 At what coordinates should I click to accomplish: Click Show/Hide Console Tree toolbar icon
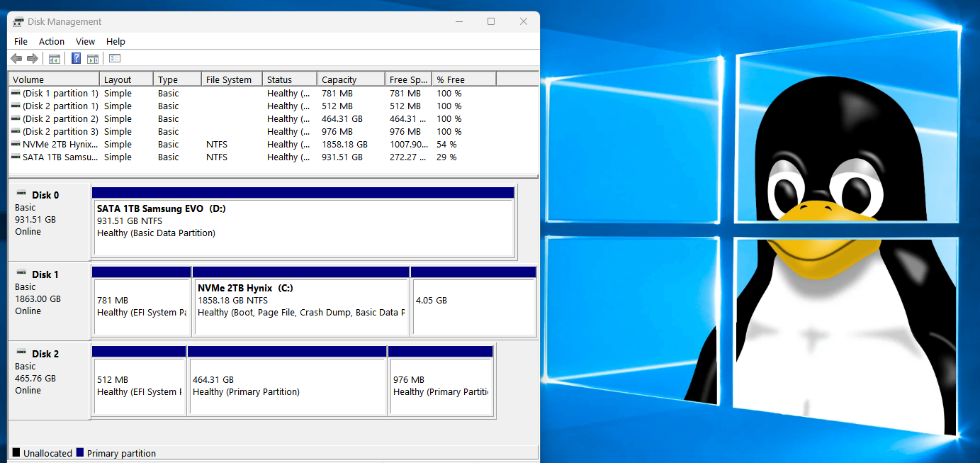[55, 59]
